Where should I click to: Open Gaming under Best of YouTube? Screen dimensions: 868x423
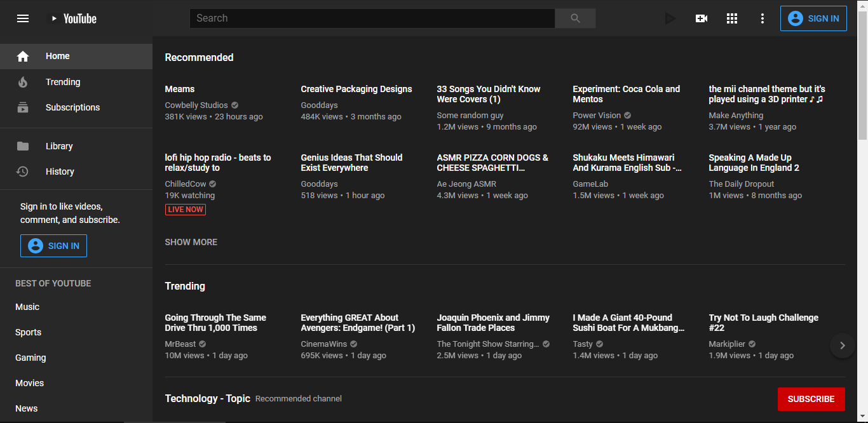coord(76,358)
